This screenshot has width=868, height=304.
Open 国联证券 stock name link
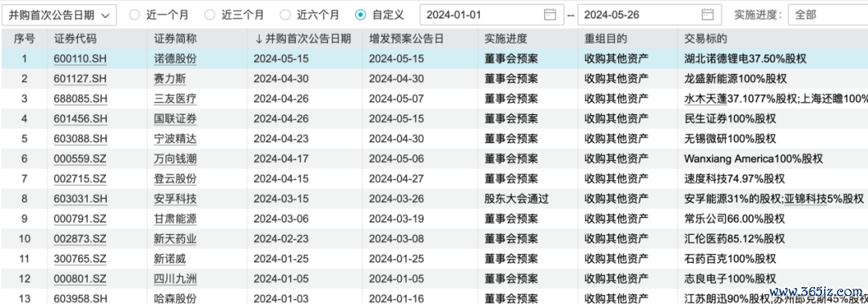[175, 119]
